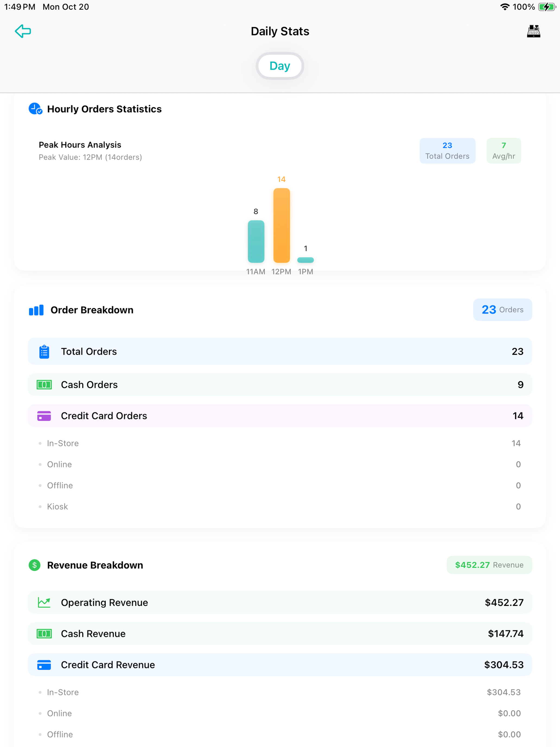This screenshot has height=747, width=560.
Task: Click the $304.53 In-Store revenue value
Action: tap(504, 692)
